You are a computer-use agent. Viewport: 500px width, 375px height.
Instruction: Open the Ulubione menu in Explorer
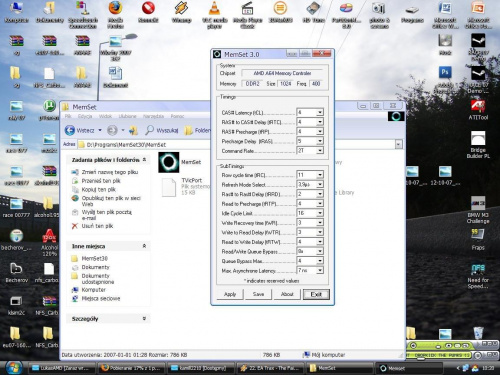[x=127, y=116]
